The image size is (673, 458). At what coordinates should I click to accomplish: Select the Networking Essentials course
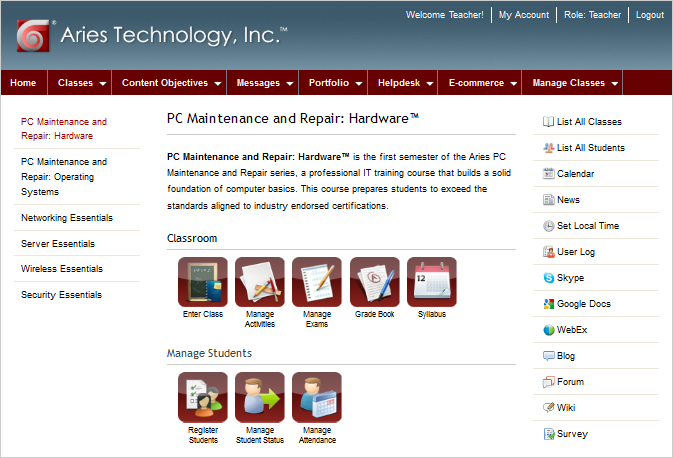point(67,218)
